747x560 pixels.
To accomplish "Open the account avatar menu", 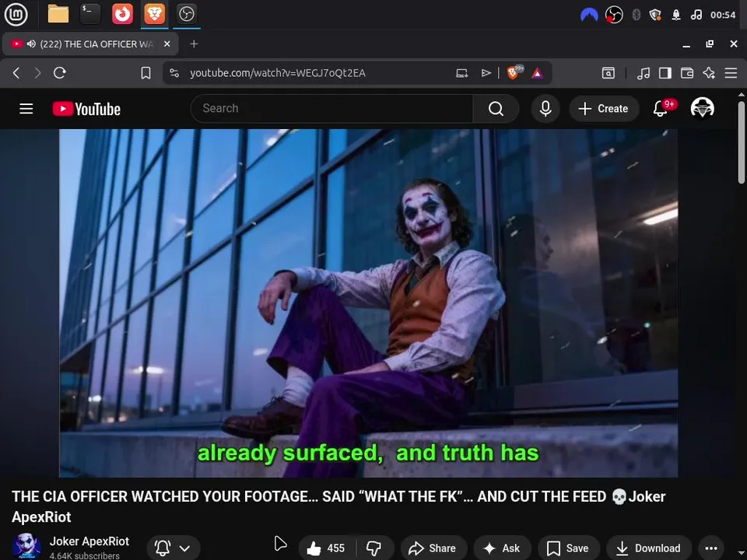I will pos(702,108).
